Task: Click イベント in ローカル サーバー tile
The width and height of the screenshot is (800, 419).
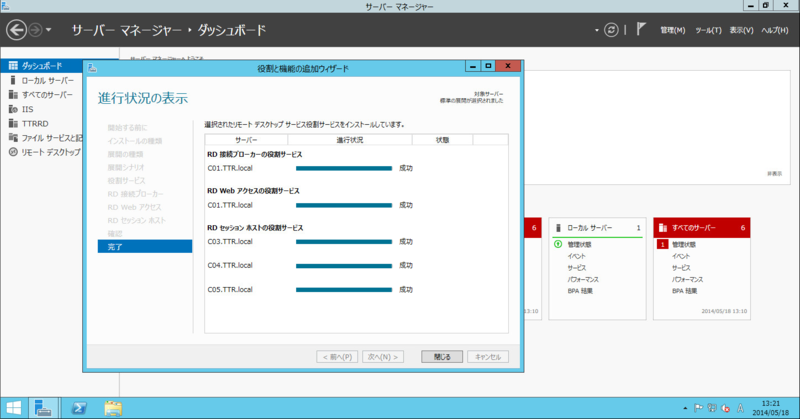Action: (577, 256)
